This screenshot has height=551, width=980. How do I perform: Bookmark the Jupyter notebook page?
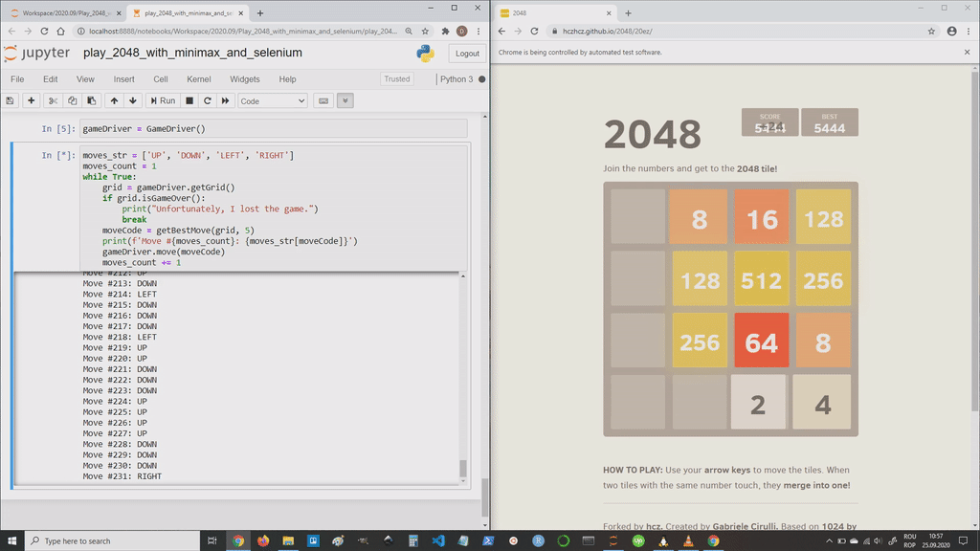pos(425,31)
